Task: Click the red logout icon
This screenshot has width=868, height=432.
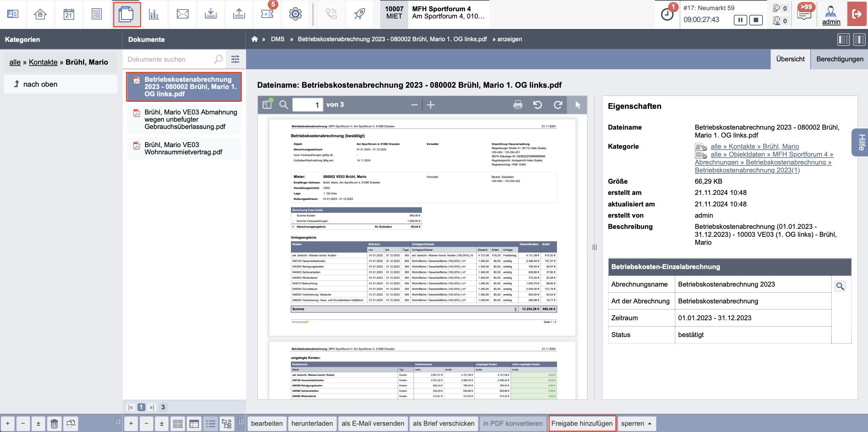Action: (x=857, y=14)
